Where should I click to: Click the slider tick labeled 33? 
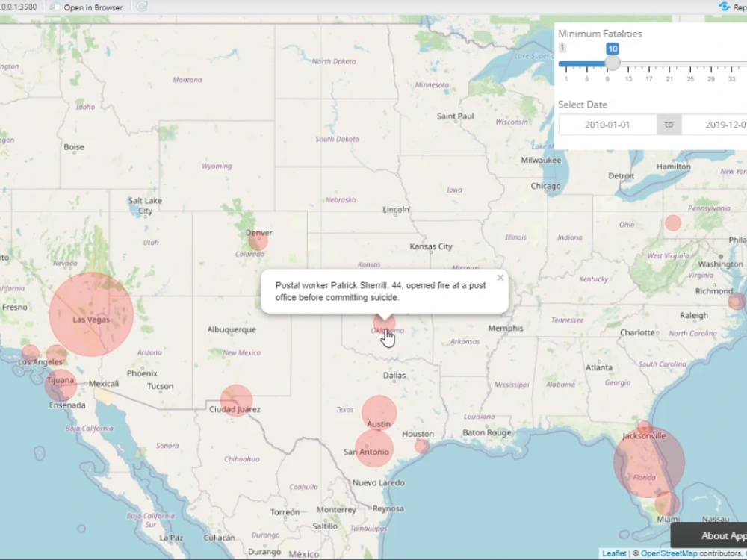pos(731,79)
